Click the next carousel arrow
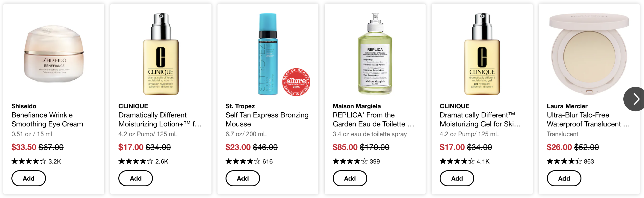 point(635,99)
